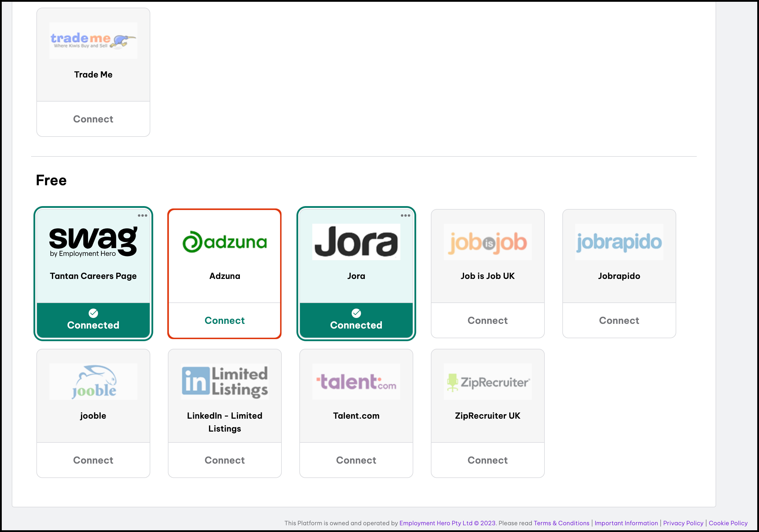Click the LinkedIn Limited Listings logo
Viewport: 759px width, 532px height.
click(225, 382)
